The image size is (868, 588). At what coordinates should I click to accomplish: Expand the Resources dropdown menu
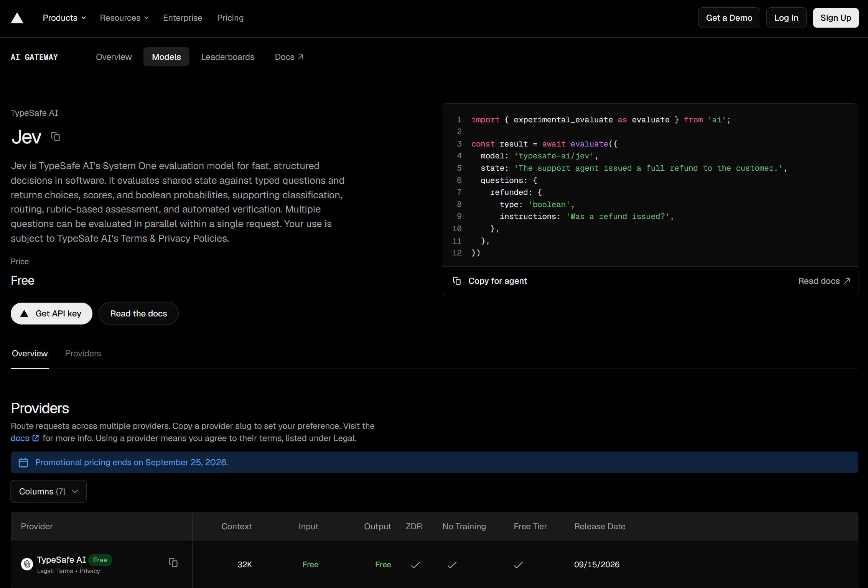click(124, 18)
